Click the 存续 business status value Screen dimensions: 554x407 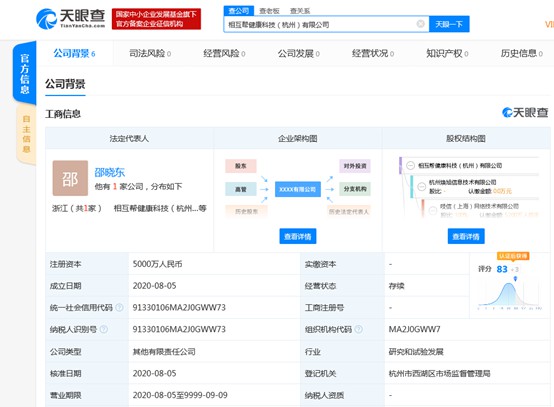(396, 286)
